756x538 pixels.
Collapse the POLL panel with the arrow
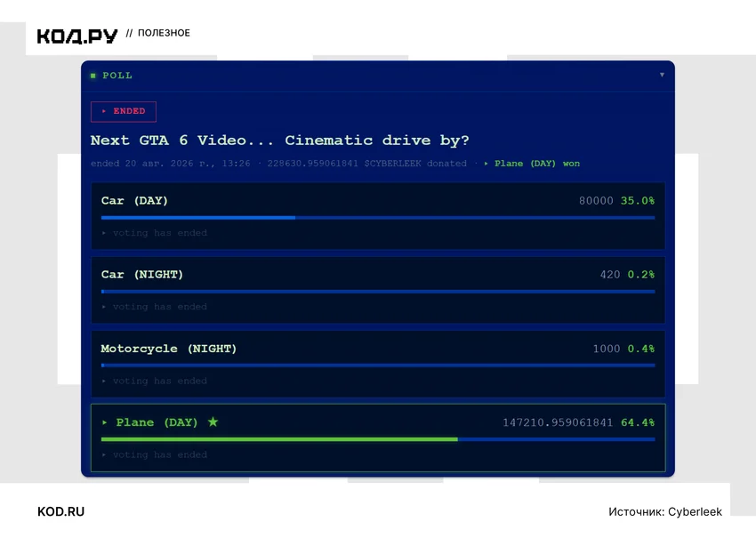[662, 75]
